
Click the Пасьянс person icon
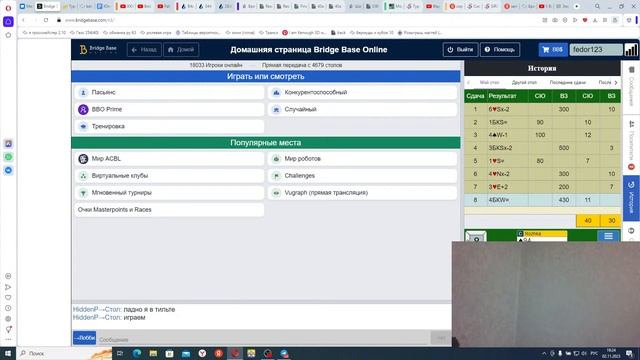point(83,93)
